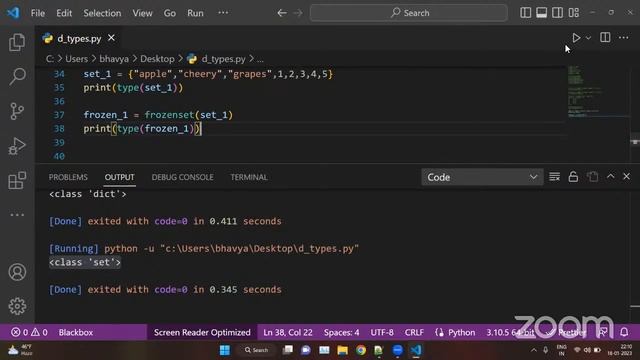This screenshot has width=640, height=360.
Task: Open output log in editor icon
Action: (592, 177)
